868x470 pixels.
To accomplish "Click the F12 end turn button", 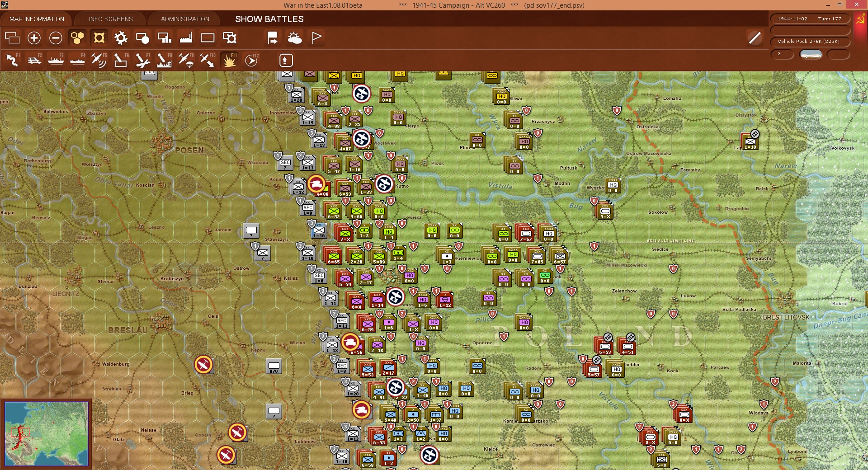I will pyautogui.click(x=251, y=60).
